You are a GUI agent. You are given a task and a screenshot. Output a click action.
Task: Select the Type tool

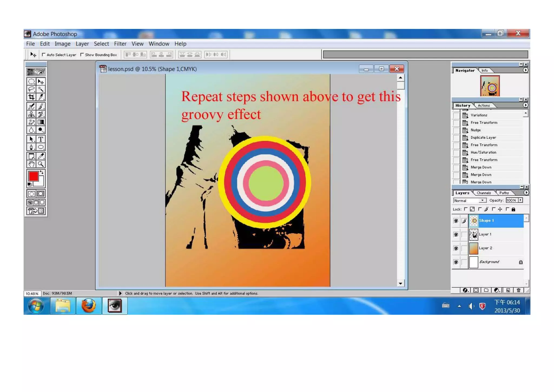tap(41, 139)
